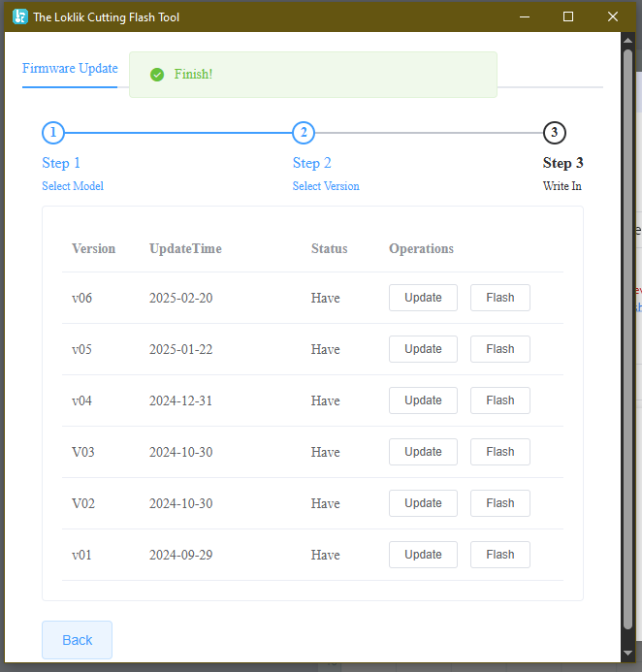Click the UpdateTime column header
Screen dimensions: 642x672
point(185,248)
